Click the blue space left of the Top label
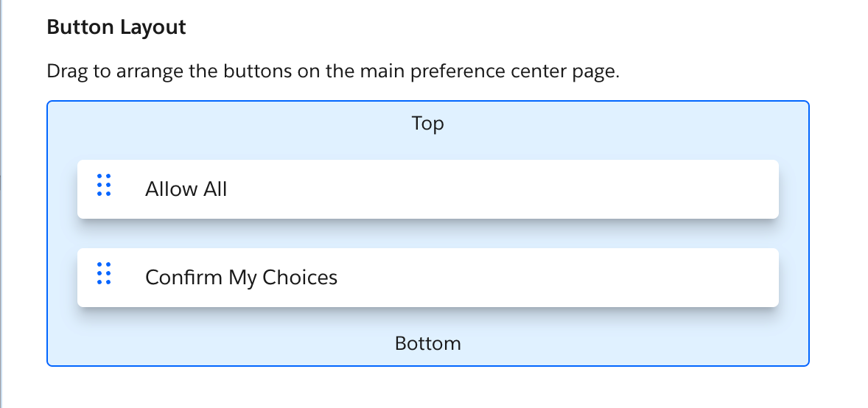Screen dimensions: 868x408 point(221,123)
